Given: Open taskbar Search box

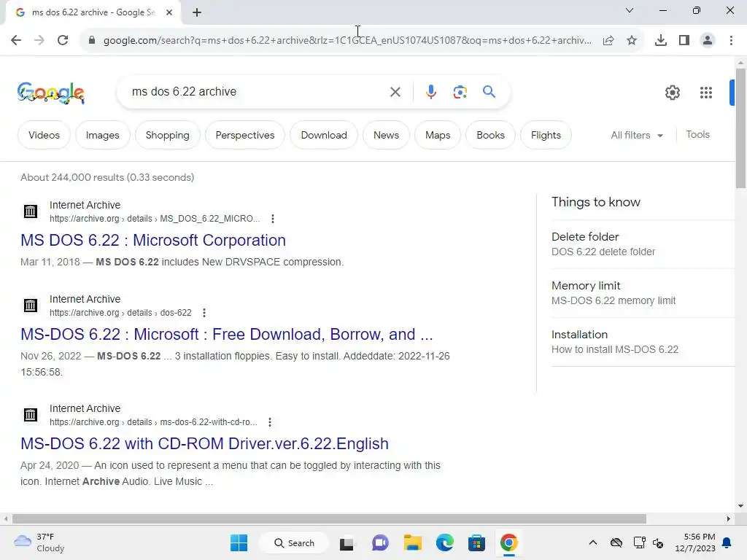Looking at the screenshot, I should (294, 542).
